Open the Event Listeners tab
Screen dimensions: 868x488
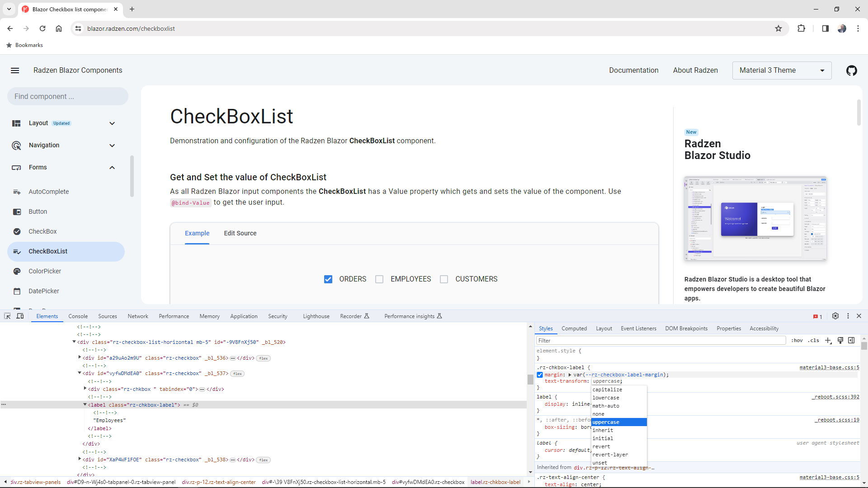tap(638, 328)
